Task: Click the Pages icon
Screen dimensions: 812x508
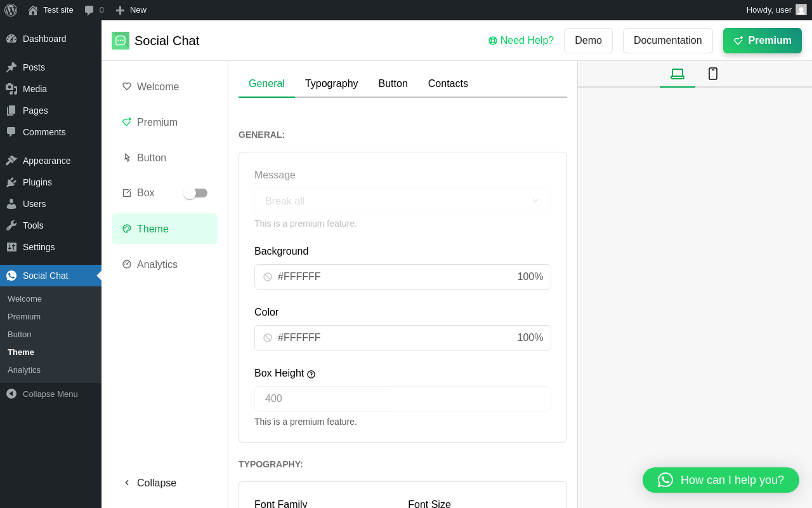Action: click(11, 110)
